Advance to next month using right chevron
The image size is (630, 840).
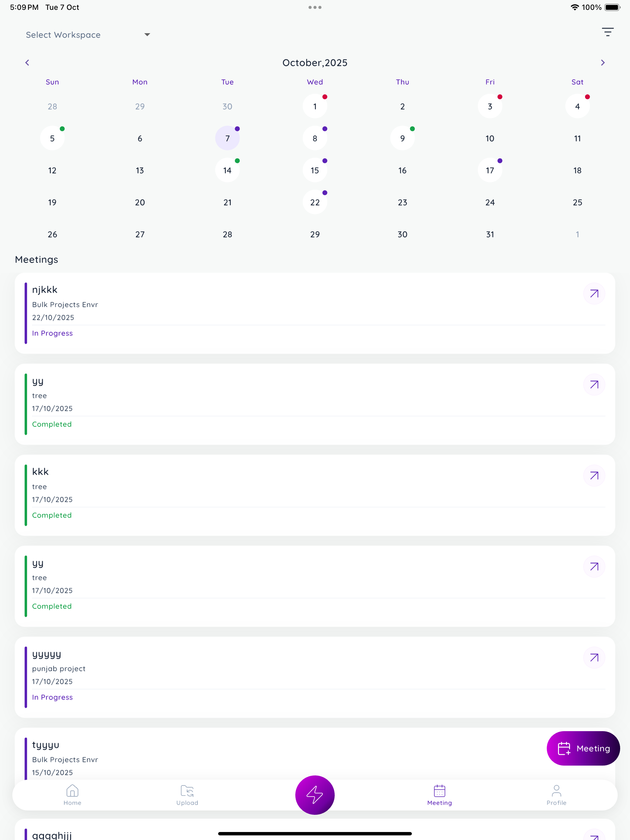pyautogui.click(x=603, y=62)
